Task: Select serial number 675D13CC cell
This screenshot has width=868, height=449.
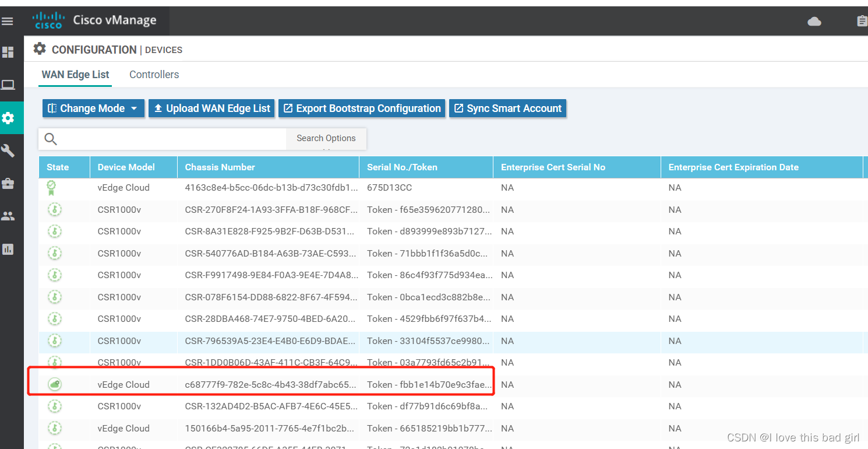Action: tap(426, 188)
